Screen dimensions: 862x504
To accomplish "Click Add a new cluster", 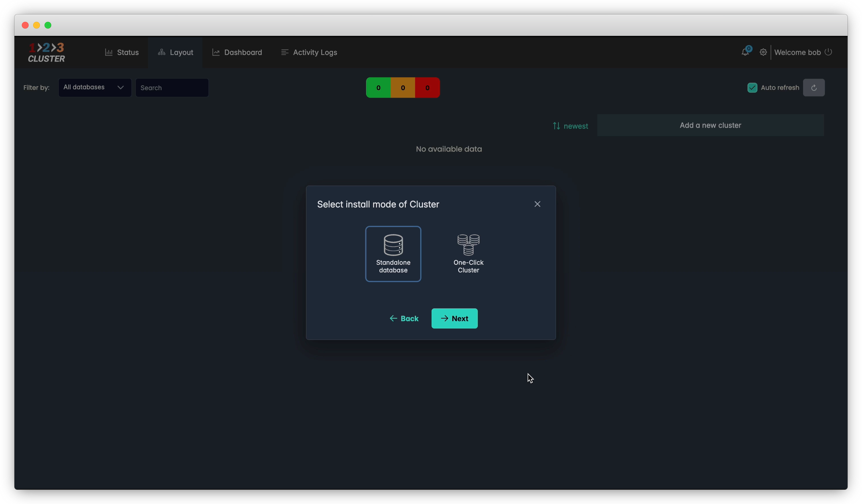I will (x=710, y=125).
